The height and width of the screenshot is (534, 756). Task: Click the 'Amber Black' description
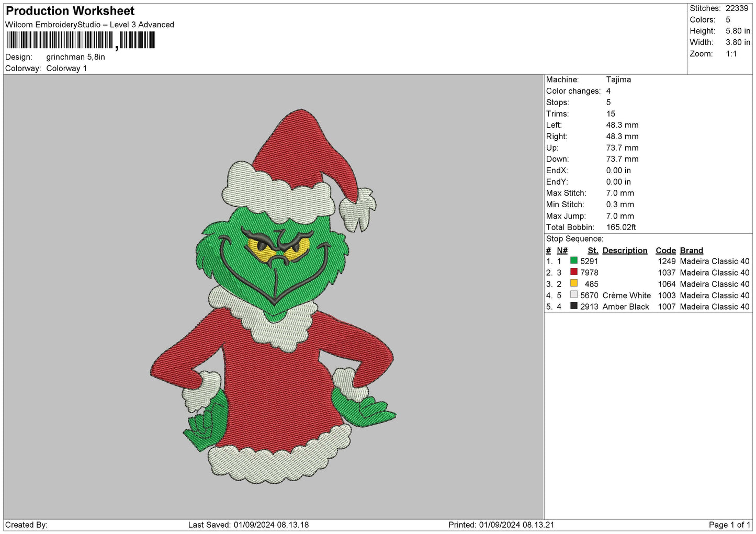pos(626,306)
